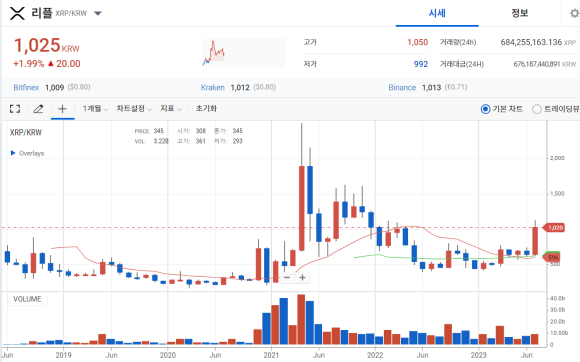Click the fullscreen expand chart icon
The width and height of the screenshot is (580, 362).
click(x=15, y=109)
